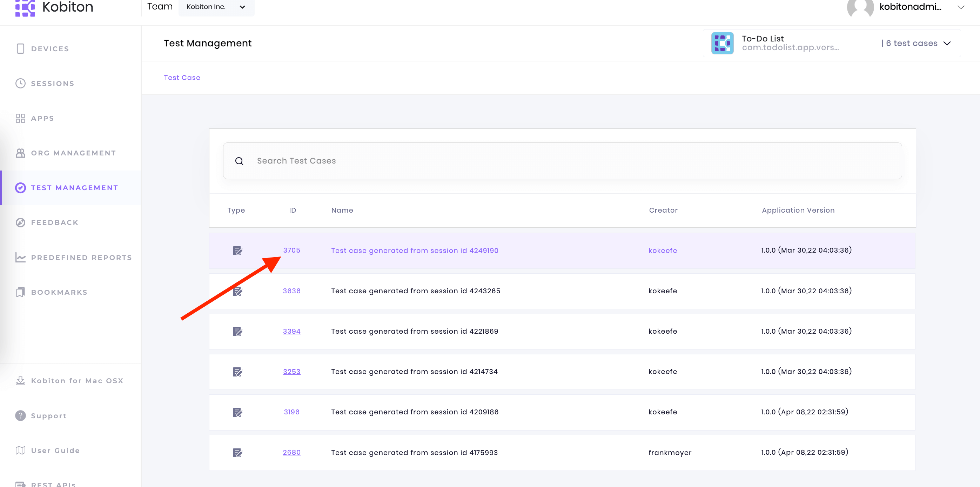Click the Kobiton for Mac OSX download icon
The height and width of the screenshot is (487, 980).
(x=21, y=381)
